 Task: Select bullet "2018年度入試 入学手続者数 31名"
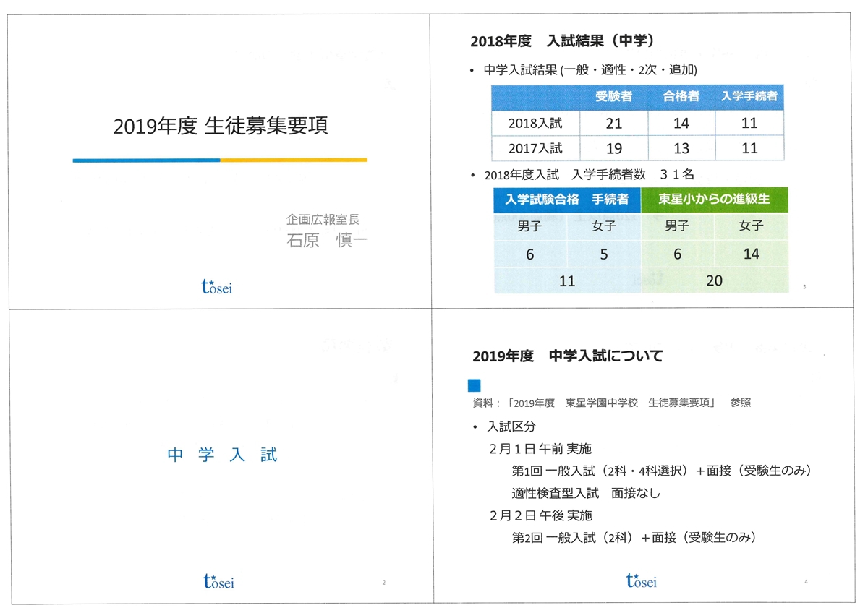pyautogui.click(x=589, y=174)
